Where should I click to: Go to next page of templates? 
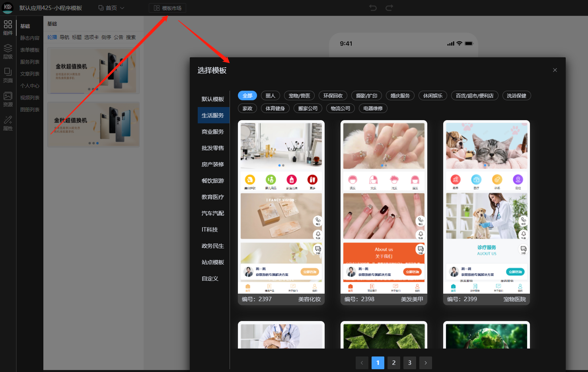click(426, 362)
